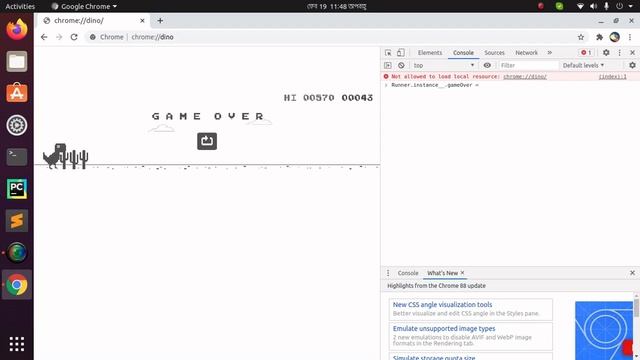Show console sidebar icon

click(388, 65)
